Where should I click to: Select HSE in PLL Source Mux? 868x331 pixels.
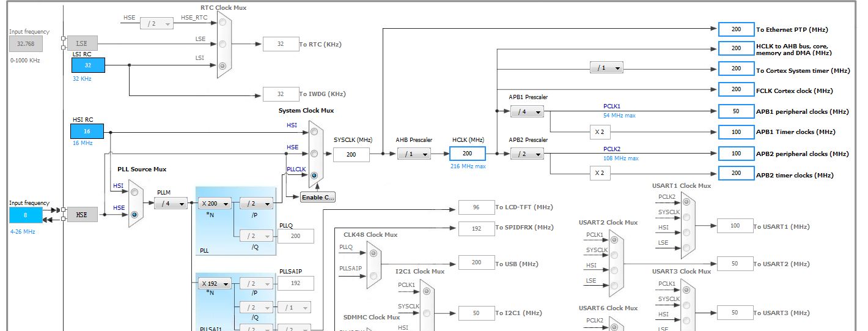(134, 214)
